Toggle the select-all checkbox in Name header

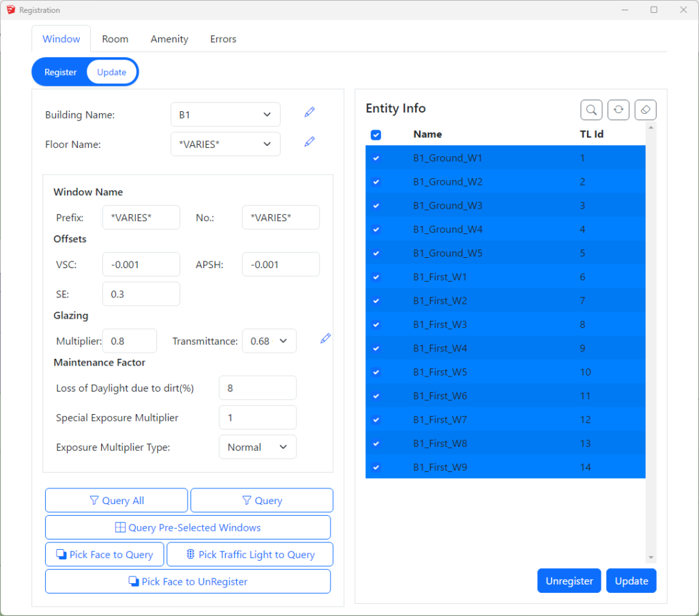click(375, 135)
